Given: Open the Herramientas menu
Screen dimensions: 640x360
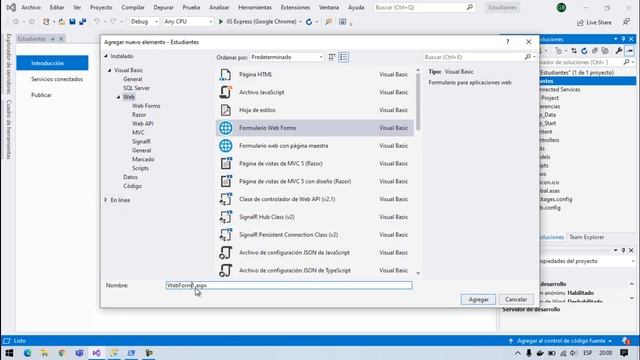Looking at the screenshot, I should coord(255,7).
